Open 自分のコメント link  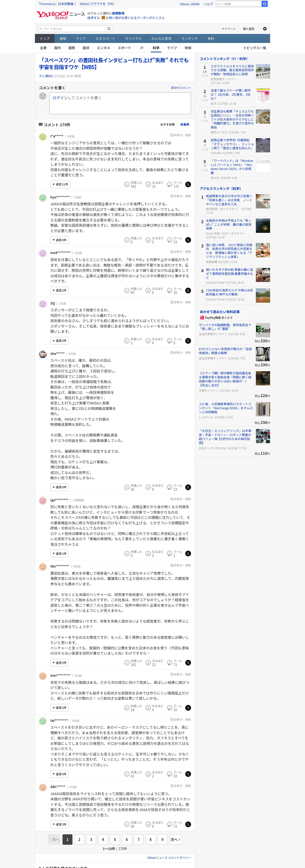point(181,88)
